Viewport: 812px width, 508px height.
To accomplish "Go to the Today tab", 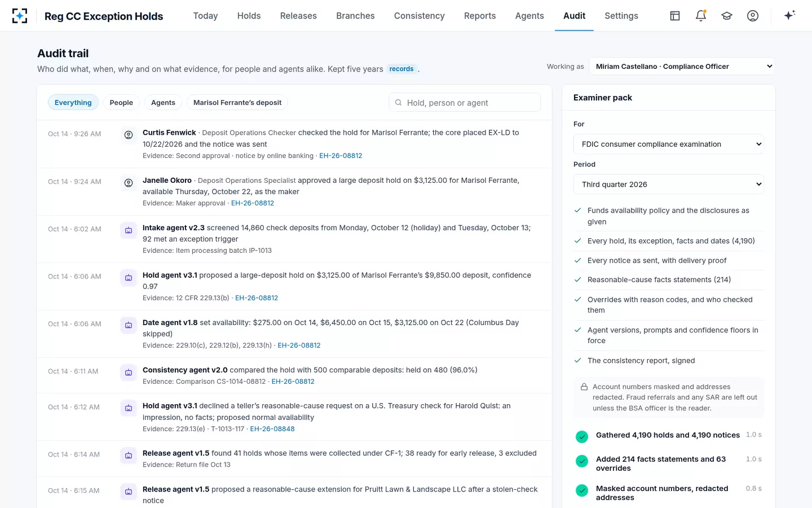I will coord(205,16).
